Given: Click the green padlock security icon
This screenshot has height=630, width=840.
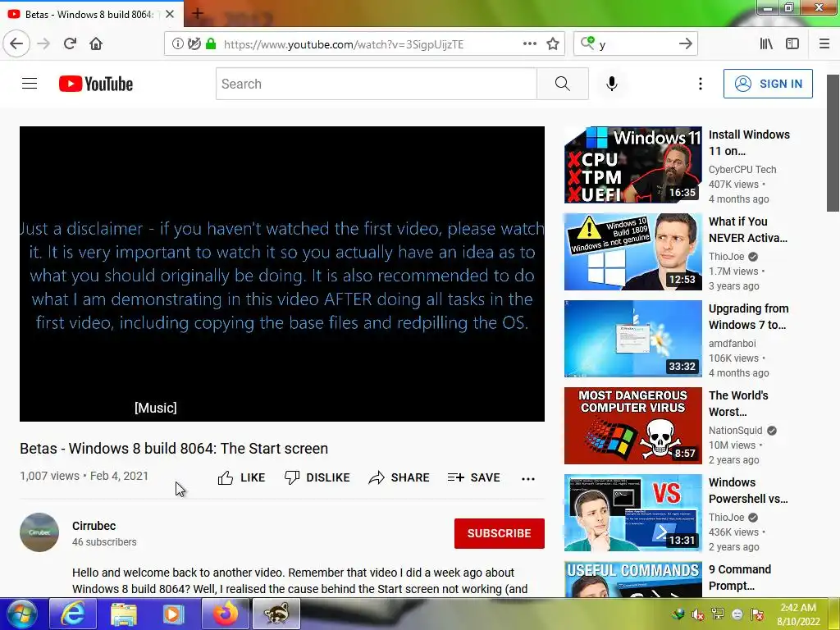Looking at the screenshot, I should coord(211,44).
